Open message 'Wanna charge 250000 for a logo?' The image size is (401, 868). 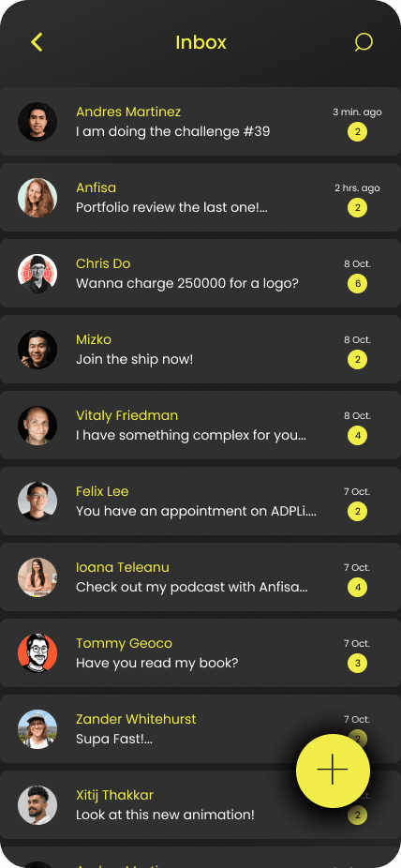(187, 283)
